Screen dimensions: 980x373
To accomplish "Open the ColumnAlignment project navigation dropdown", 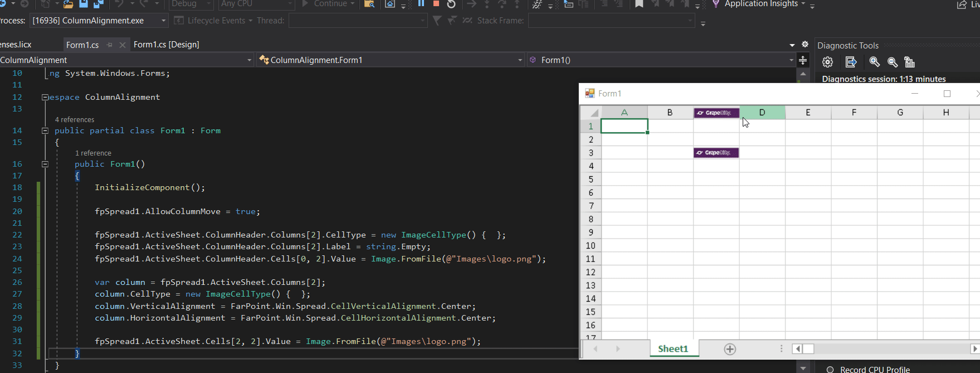I will tap(127, 60).
